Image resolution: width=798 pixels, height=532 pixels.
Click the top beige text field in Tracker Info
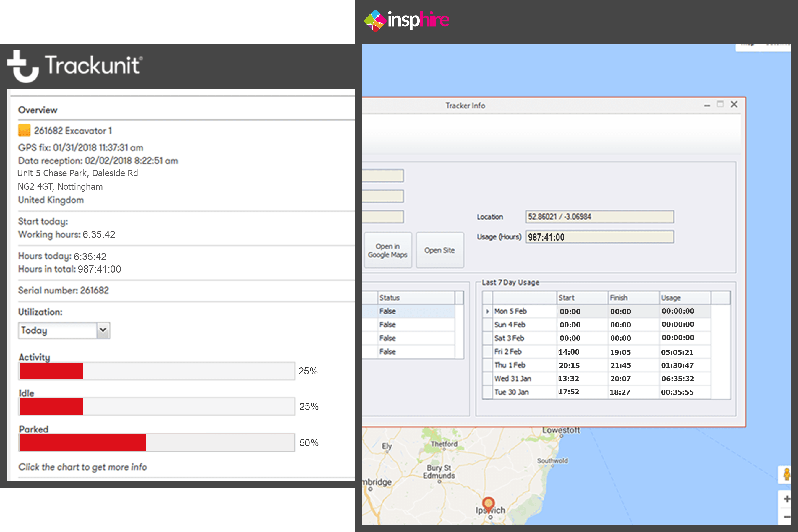pyautogui.click(x=383, y=176)
